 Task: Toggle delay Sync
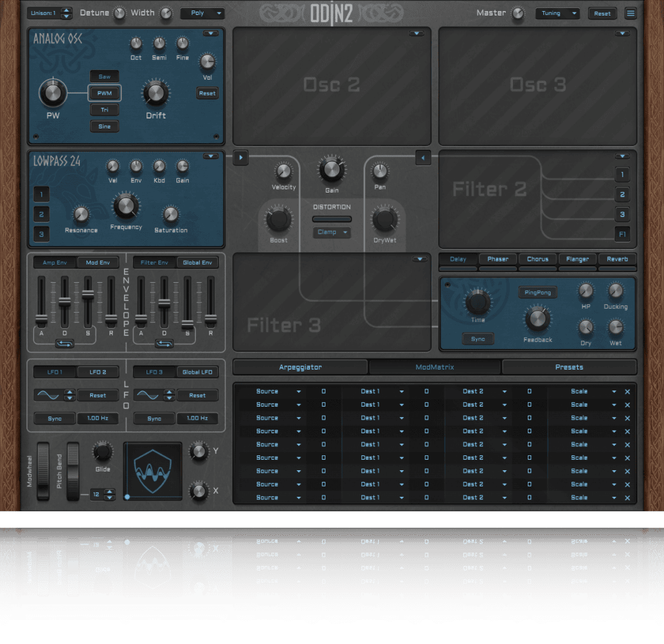tap(478, 339)
